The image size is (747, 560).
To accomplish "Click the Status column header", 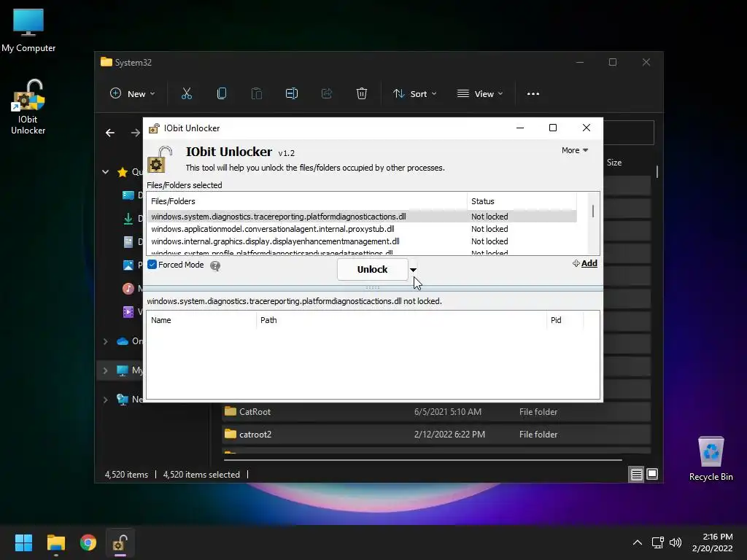I will 522,201.
